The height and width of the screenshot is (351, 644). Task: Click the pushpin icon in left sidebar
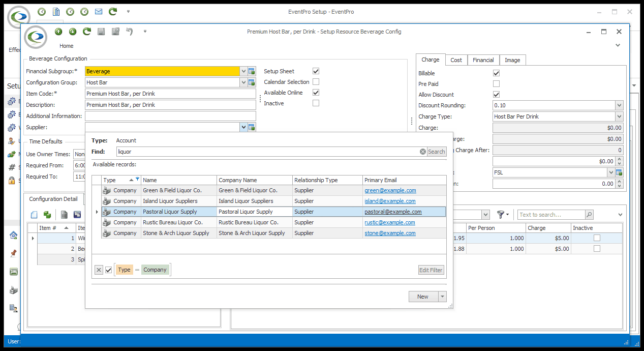click(13, 253)
